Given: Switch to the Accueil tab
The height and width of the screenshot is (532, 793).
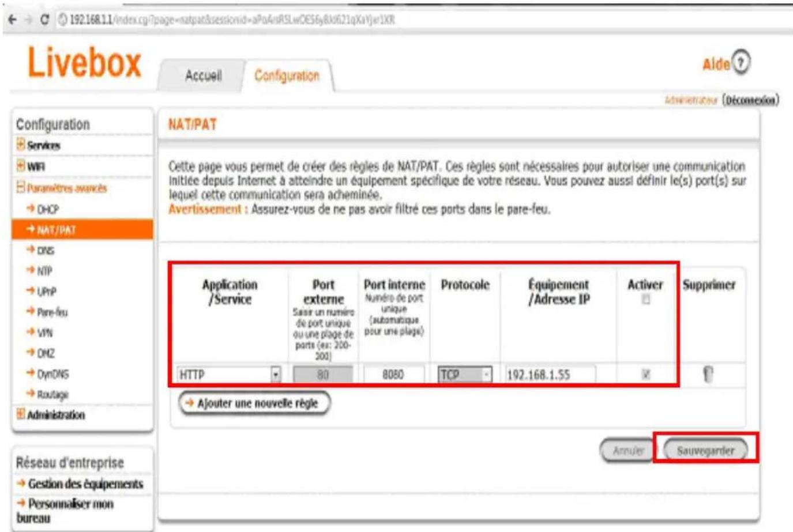Looking at the screenshot, I should point(203,76).
